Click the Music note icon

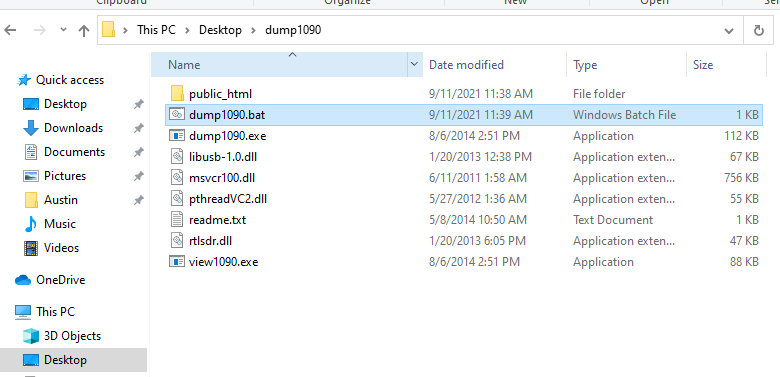pyautogui.click(x=31, y=224)
